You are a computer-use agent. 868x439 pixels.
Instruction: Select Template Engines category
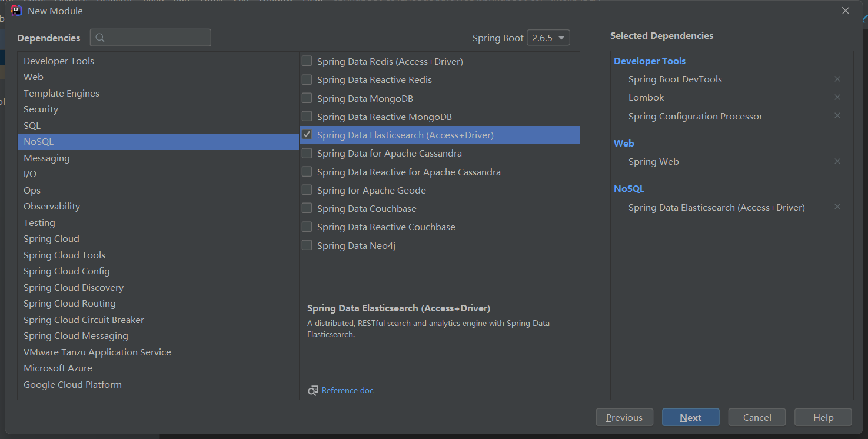(158, 93)
